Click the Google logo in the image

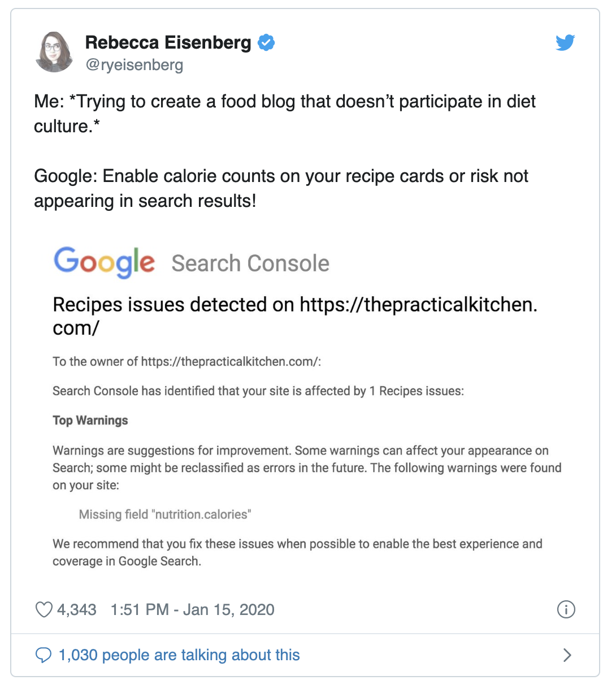coord(104,263)
